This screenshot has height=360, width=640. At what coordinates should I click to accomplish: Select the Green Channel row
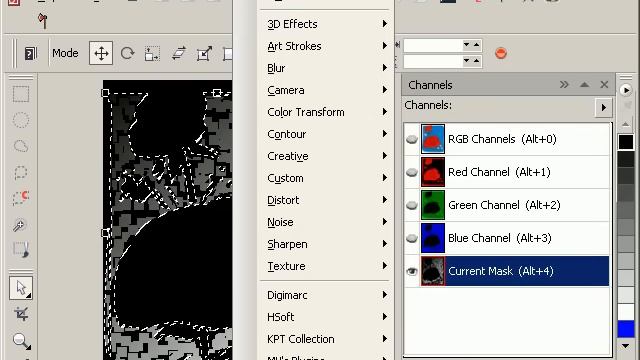point(507,205)
